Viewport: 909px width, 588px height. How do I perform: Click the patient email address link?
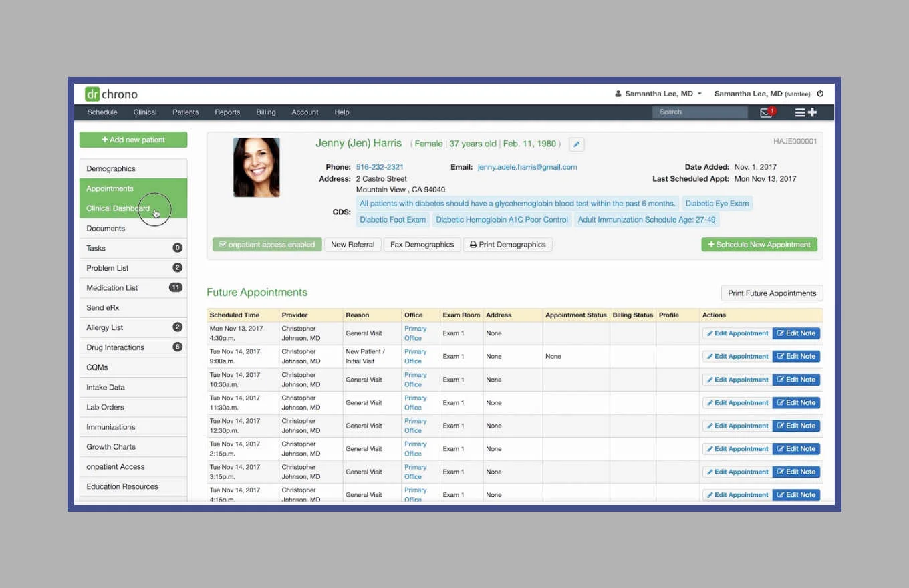click(x=527, y=167)
